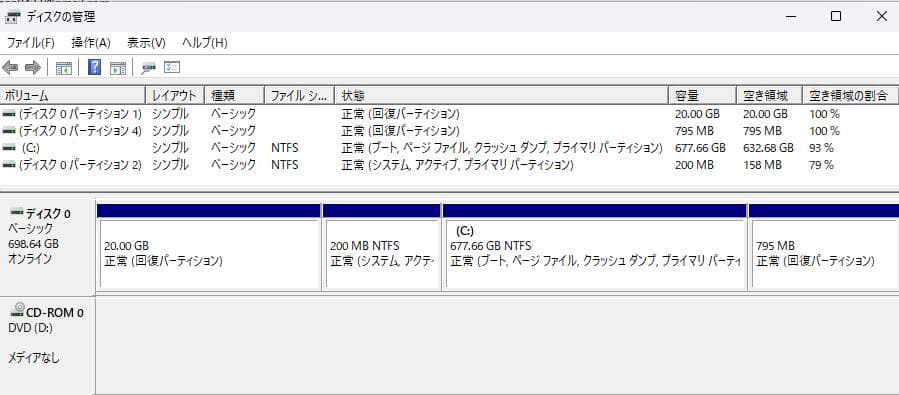
Task: Click the ディスク 0 ベーシック disk label panel
Action: (47, 247)
